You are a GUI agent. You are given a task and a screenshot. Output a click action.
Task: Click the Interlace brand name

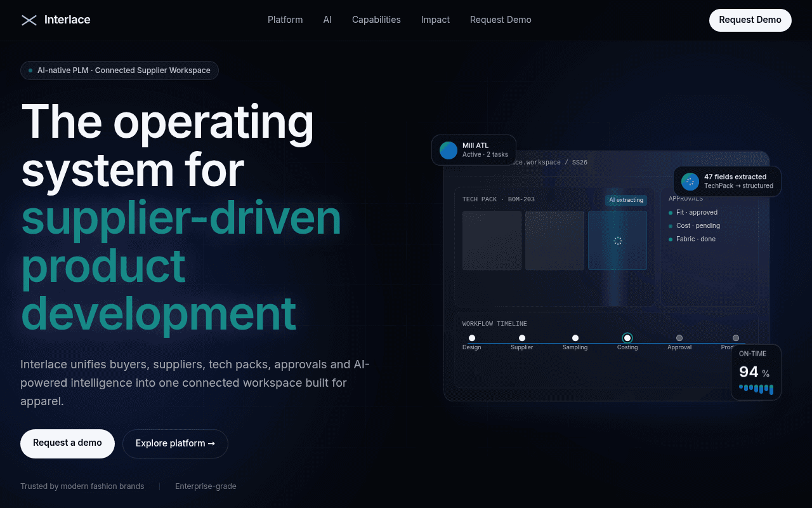(67, 20)
